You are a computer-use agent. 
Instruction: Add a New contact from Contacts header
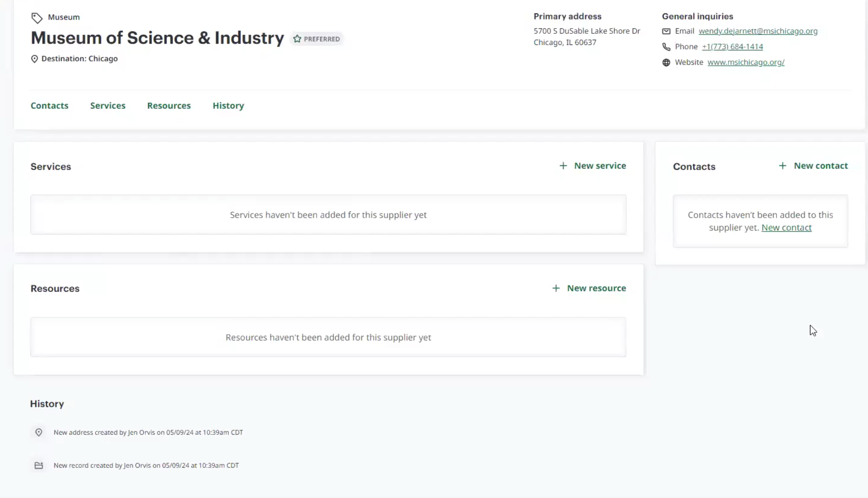coord(813,166)
